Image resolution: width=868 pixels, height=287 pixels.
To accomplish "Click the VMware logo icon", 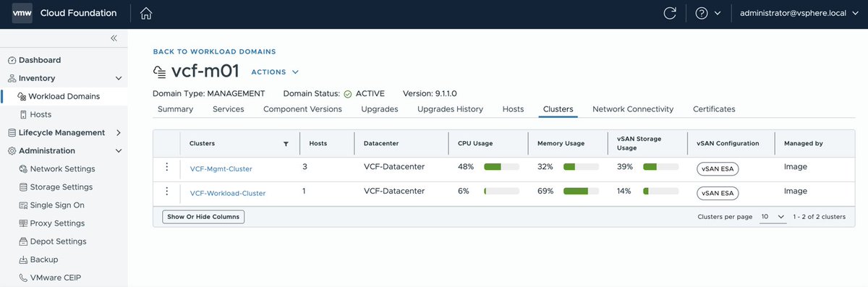I will pos(22,13).
